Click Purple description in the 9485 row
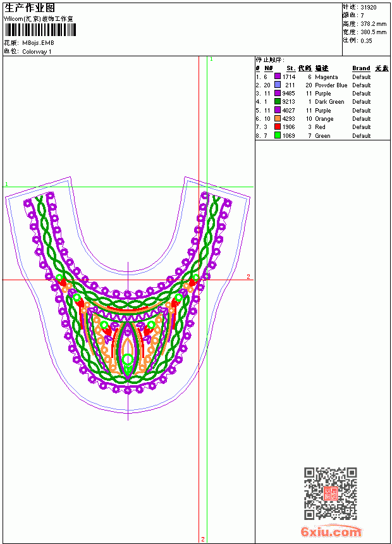 click(x=323, y=94)
